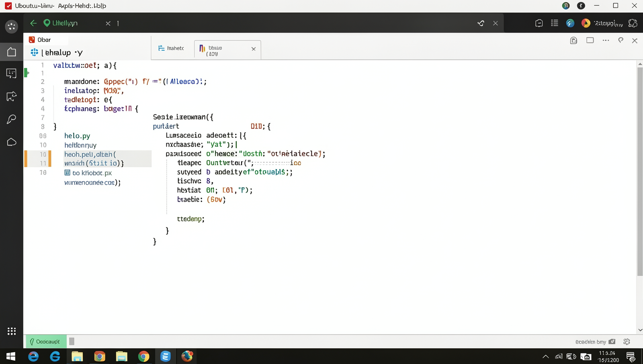Viewport: 643px width, 364px height.
Task: Click the scrollbar up arrow
Action: [x=640, y=64]
